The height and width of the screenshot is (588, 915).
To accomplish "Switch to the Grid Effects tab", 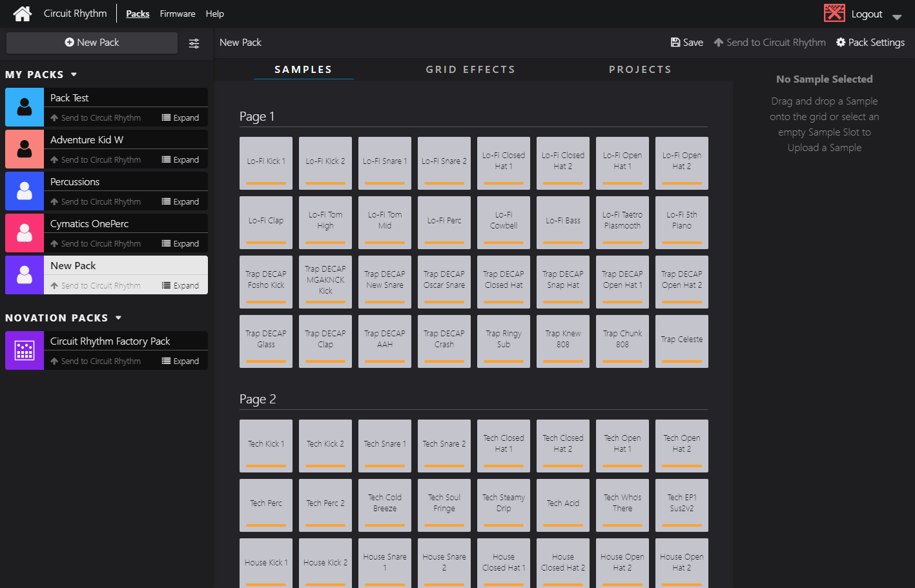I will (x=470, y=70).
